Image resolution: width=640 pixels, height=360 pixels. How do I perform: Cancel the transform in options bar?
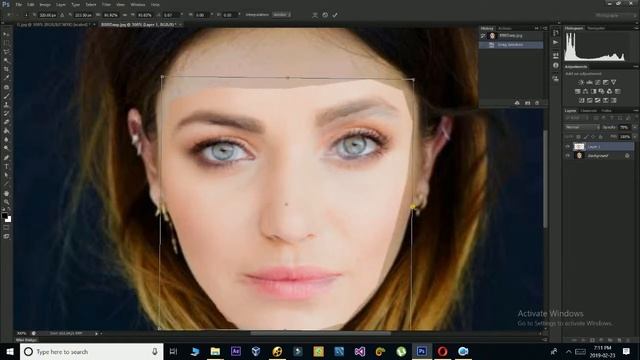pos(325,15)
